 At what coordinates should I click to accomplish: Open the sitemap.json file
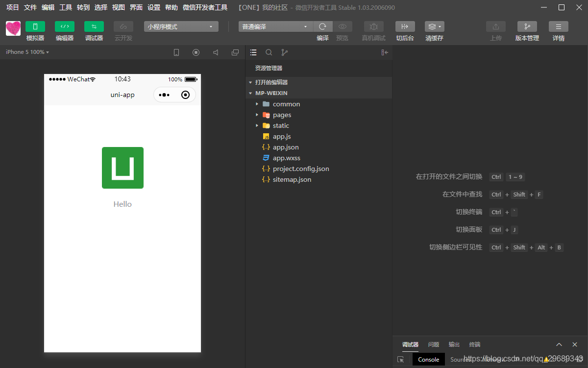tap(318, 179)
